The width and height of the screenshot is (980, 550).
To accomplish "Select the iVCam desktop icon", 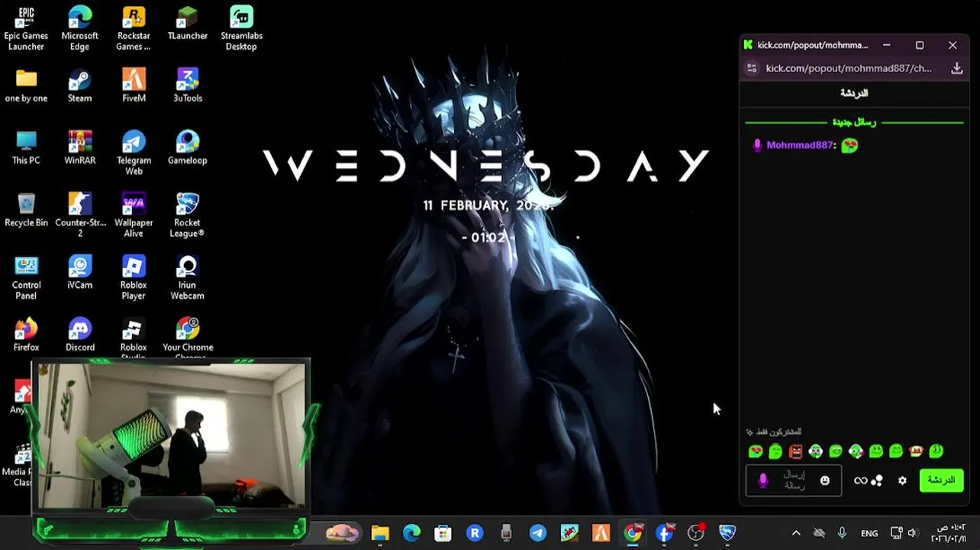I will [x=79, y=272].
